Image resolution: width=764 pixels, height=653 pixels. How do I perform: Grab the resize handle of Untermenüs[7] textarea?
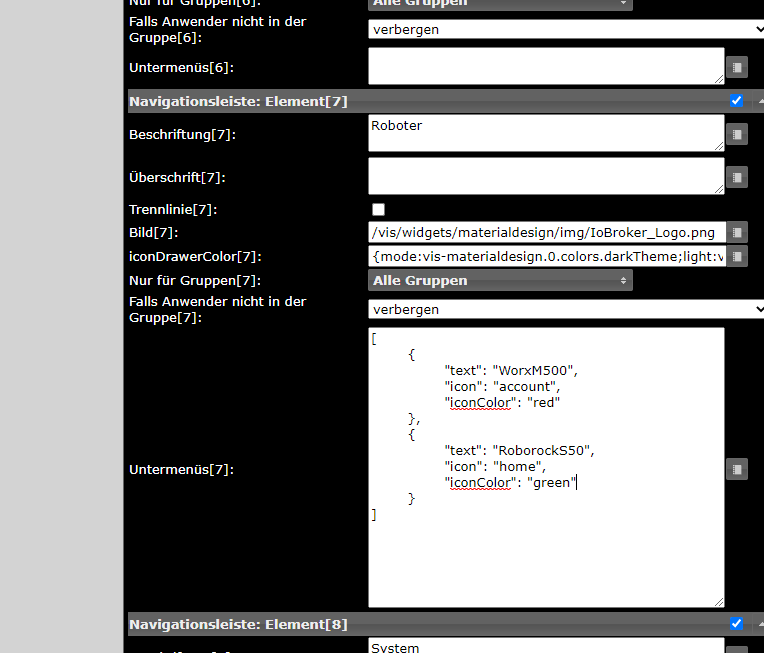coord(719,602)
